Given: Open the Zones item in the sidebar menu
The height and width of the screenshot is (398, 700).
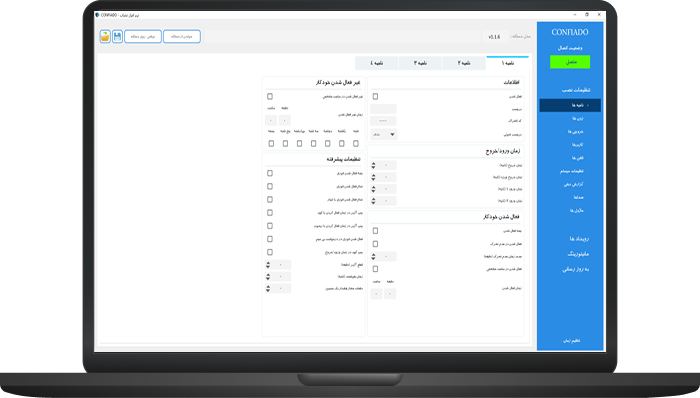Looking at the screenshot, I should (578, 119).
